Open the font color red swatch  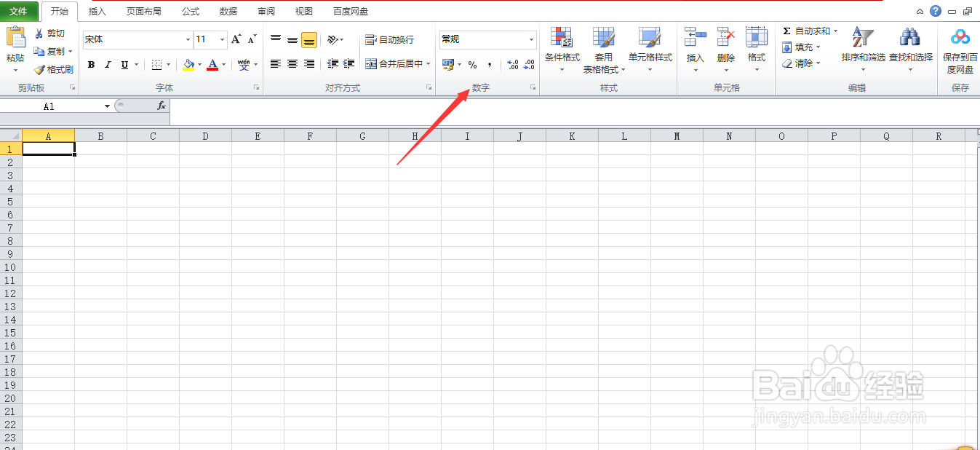pos(212,65)
